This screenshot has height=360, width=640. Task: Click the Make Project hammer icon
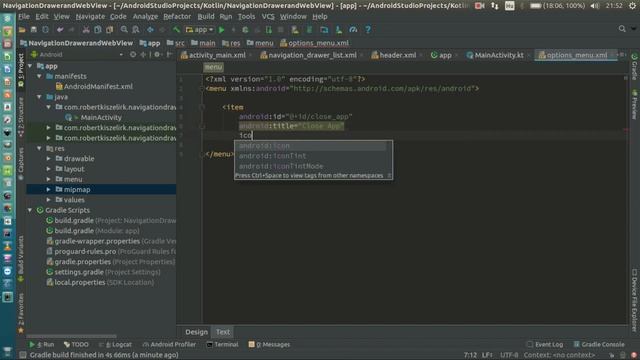pyautogui.click(x=176, y=30)
